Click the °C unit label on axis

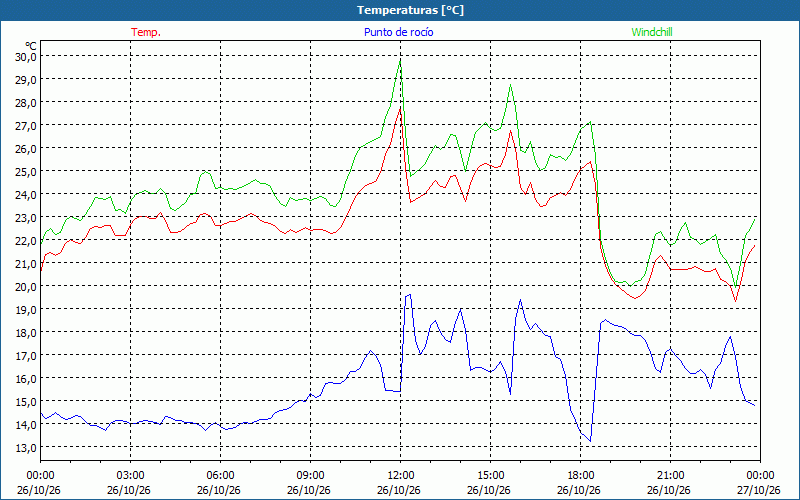[x=31, y=45]
